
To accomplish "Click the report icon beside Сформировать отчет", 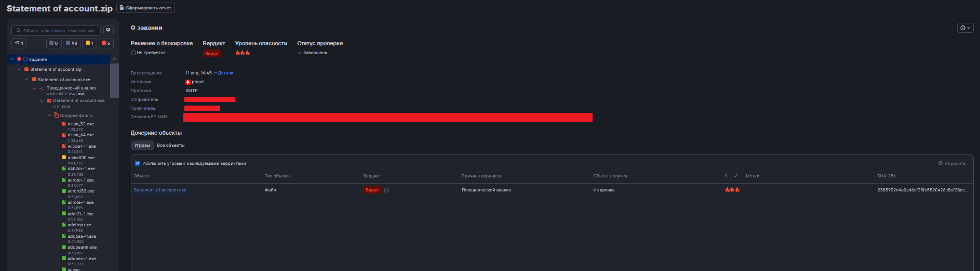I will [x=122, y=8].
